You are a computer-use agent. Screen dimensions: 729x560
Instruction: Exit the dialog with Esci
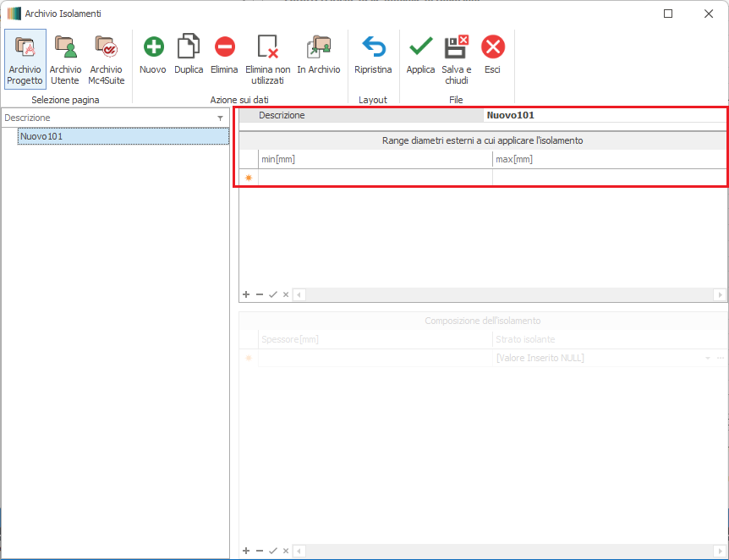492,56
